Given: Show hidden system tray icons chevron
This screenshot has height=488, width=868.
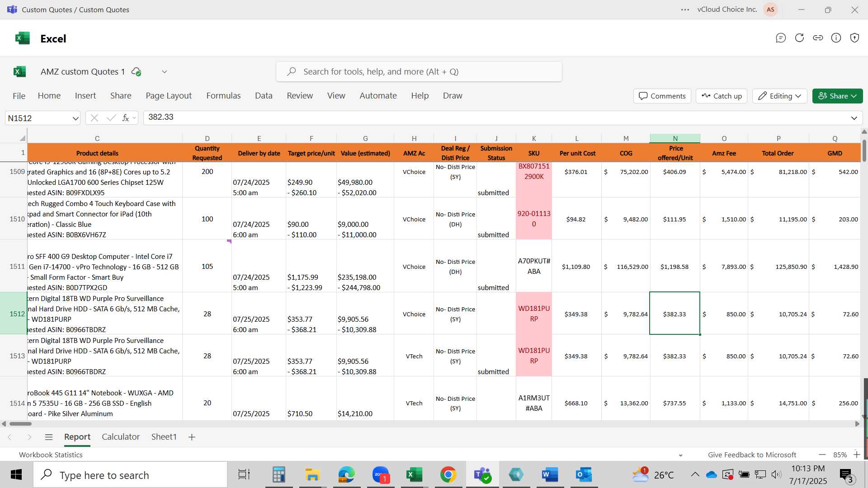Looking at the screenshot, I should pyautogui.click(x=695, y=474).
